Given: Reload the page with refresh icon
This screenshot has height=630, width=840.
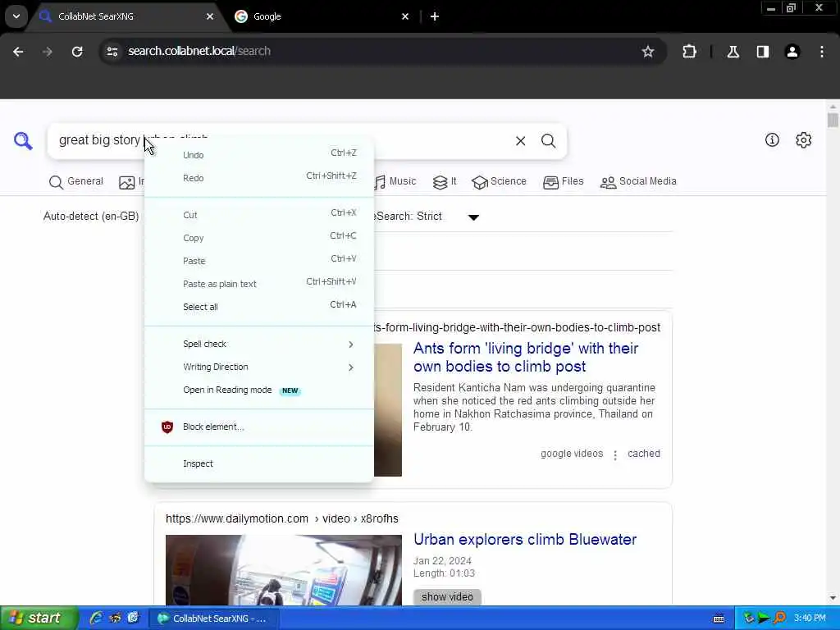Looking at the screenshot, I should 77,52.
